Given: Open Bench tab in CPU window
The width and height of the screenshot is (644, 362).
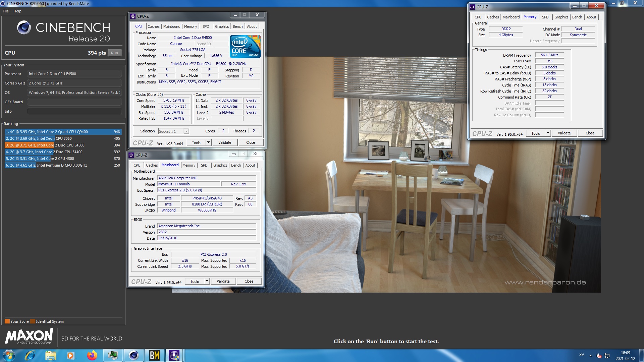Looking at the screenshot, I should click(x=237, y=26).
